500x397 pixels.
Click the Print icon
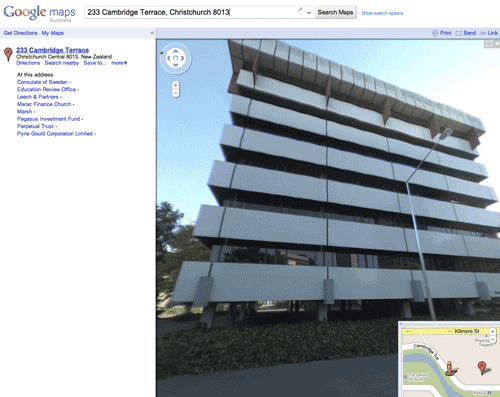435,33
